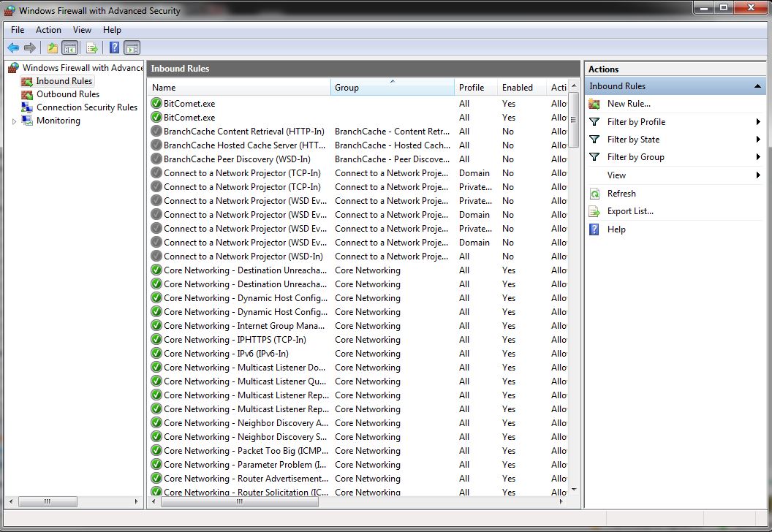The width and height of the screenshot is (772, 532).
Task: Select Connect to a Network Projector (WSD-In) rule
Action: 357,256
